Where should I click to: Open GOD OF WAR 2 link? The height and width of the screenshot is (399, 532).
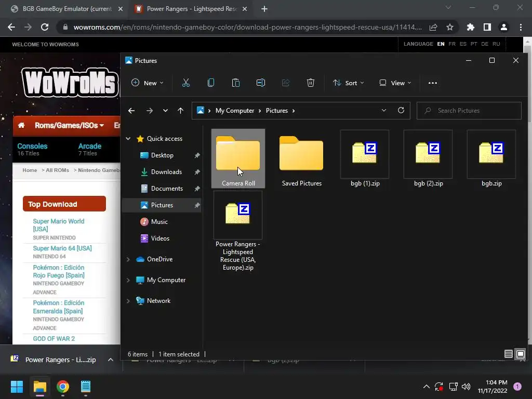(54, 339)
